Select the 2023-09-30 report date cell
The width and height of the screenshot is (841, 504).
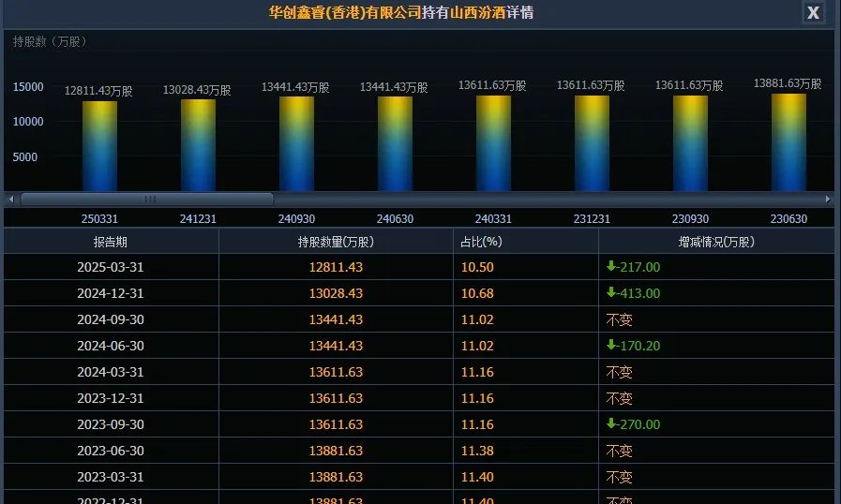tap(111, 424)
